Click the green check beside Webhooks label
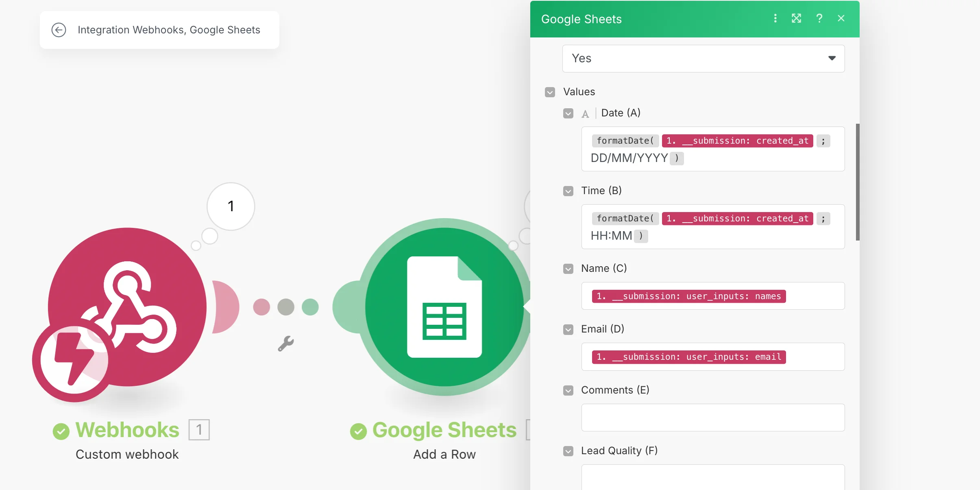 [61, 431]
